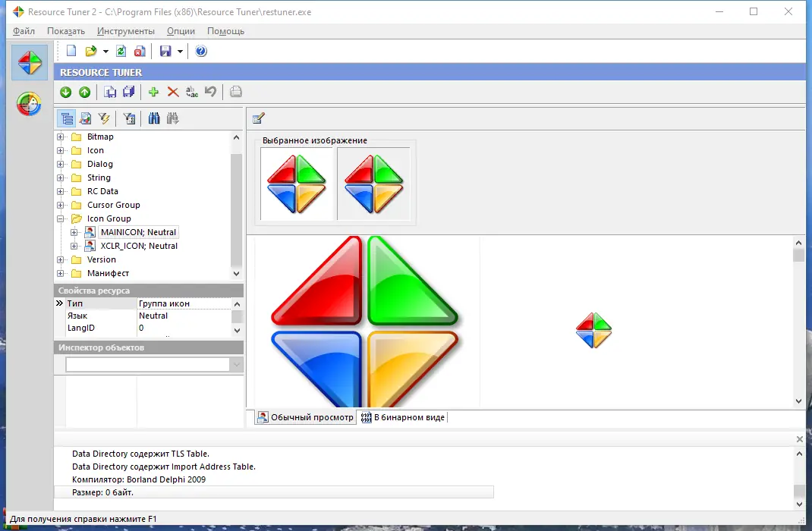Select the first icon thumbnail in Выбранное изображение
The height and width of the screenshot is (531, 812).
[x=296, y=184]
